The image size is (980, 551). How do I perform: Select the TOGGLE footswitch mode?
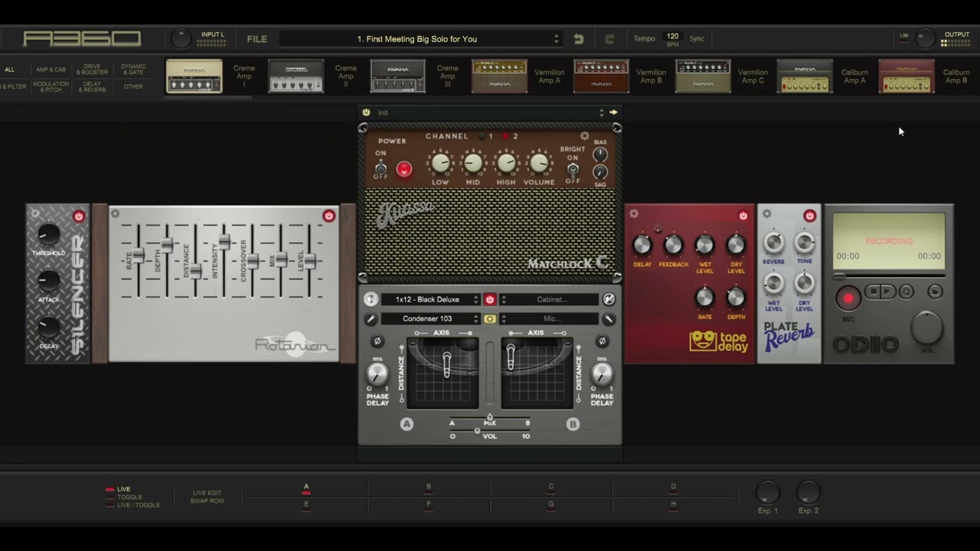(x=125, y=497)
